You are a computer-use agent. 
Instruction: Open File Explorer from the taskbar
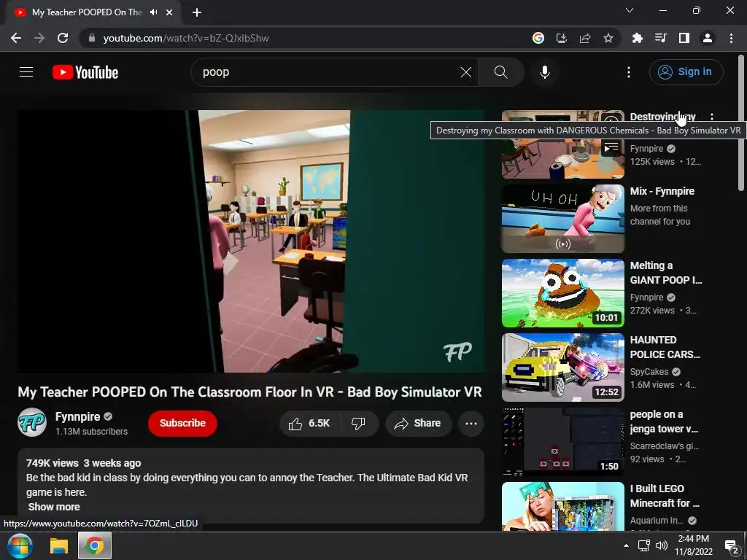tap(60, 545)
